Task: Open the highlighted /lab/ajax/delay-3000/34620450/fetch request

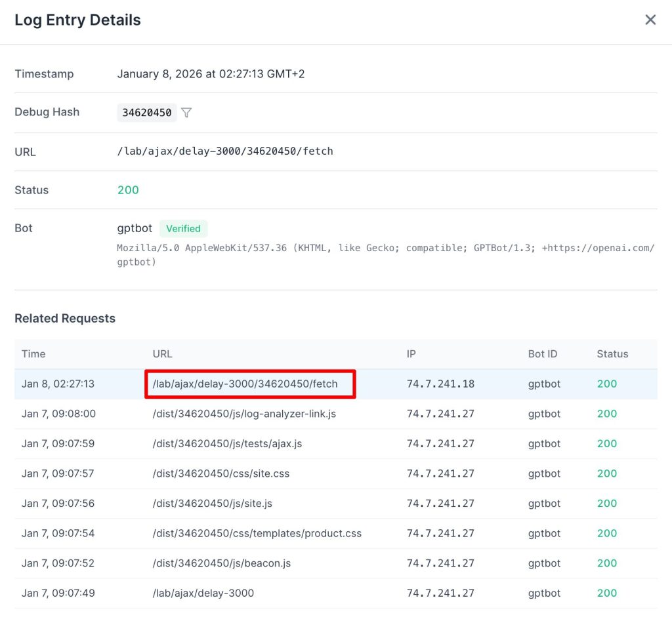Action: coord(245,384)
